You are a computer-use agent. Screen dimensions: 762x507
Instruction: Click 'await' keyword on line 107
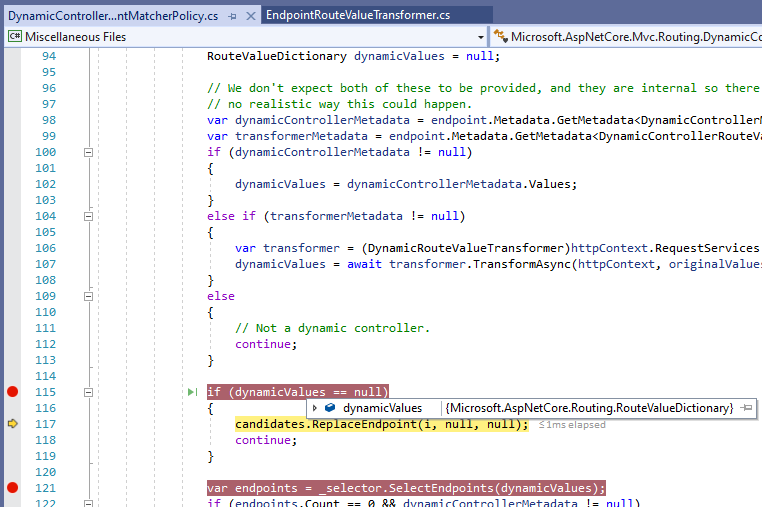point(364,264)
